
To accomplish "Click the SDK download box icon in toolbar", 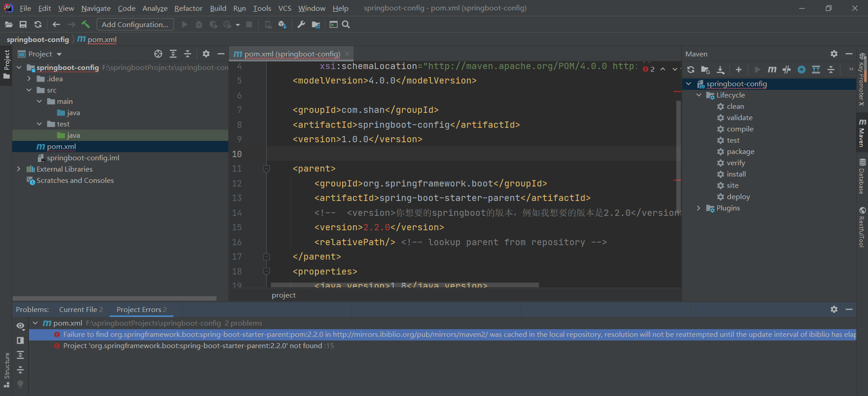I will [283, 24].
